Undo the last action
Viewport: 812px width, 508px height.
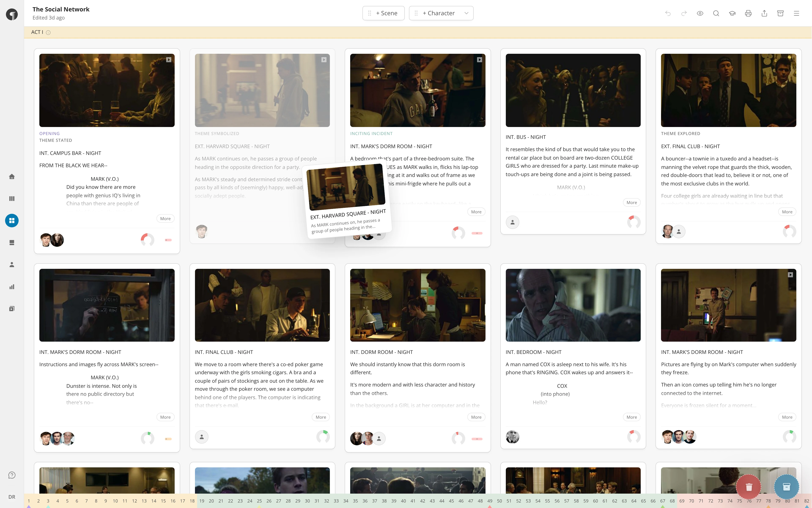[x=668, y=13]
